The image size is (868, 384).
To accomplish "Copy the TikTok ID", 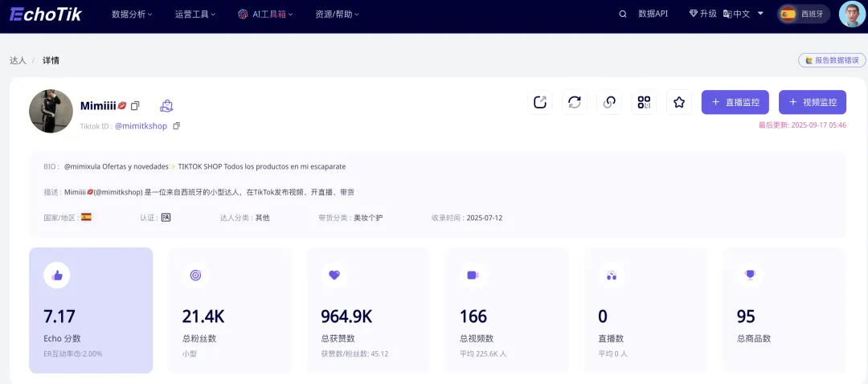I will [177, 126].
